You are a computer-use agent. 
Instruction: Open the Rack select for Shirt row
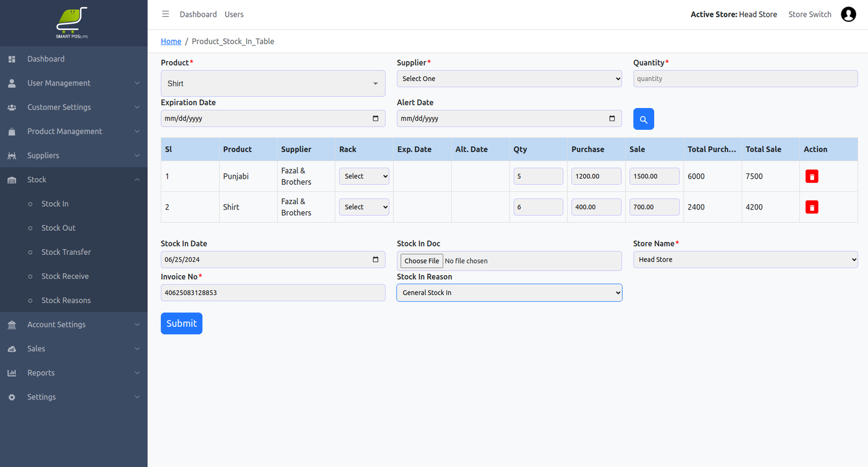coord(364,207)
